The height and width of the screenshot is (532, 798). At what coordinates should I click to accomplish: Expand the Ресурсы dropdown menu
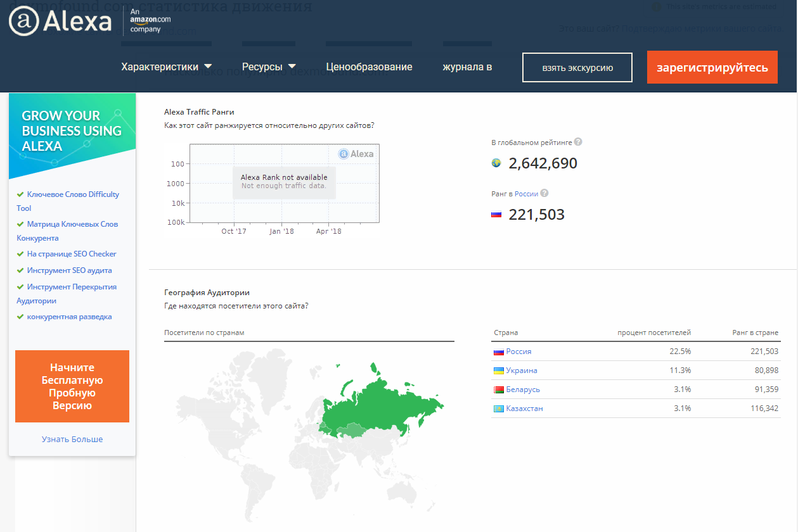[269, 67]
